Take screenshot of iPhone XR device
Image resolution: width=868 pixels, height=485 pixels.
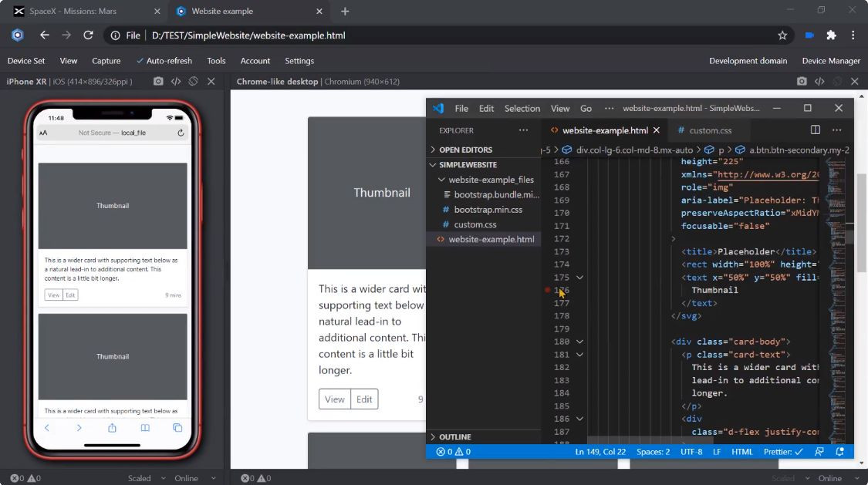158,81
